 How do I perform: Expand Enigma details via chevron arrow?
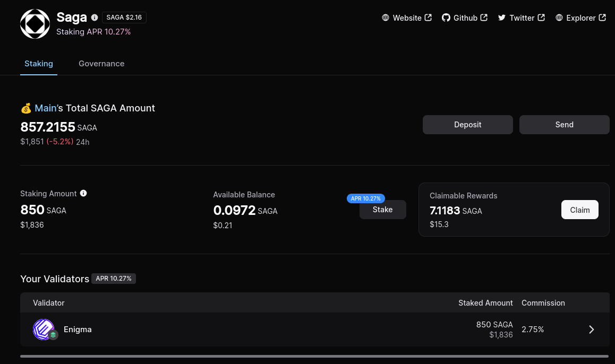[x=592, y=330]
